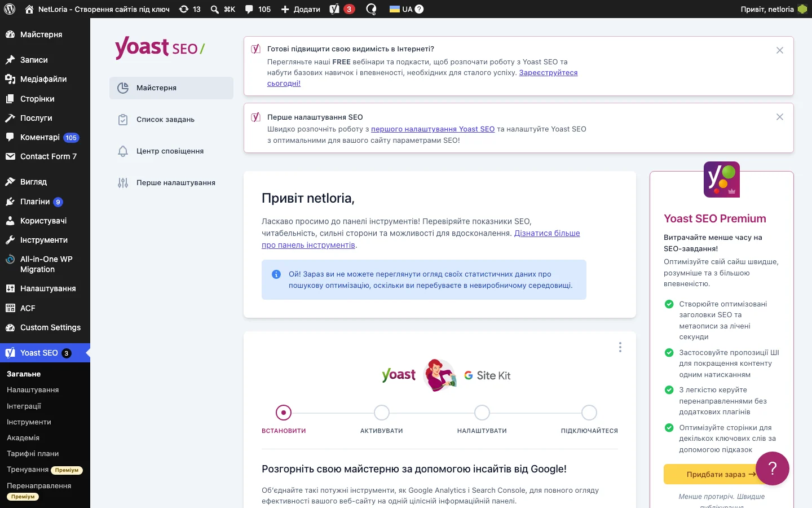This screenshot has height=508, width=812.
Task: Select Центр сповіщення in Yoast navigation
Action: [171, 151]
